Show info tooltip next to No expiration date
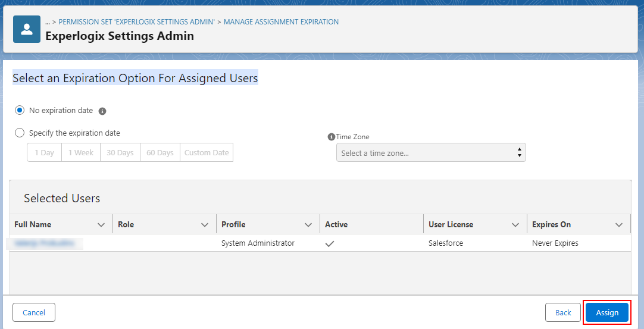Viewport: 644px width, 329px height. point(103,111)
